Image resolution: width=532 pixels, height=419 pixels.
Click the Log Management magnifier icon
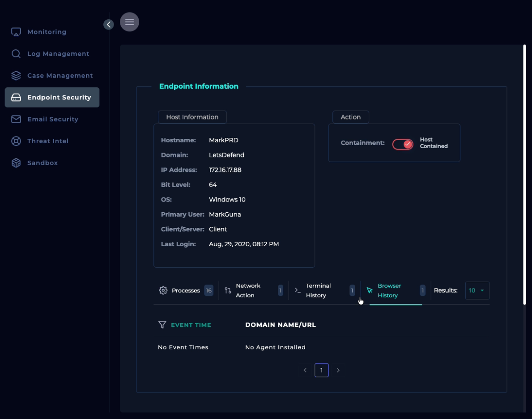pos(16,54)
